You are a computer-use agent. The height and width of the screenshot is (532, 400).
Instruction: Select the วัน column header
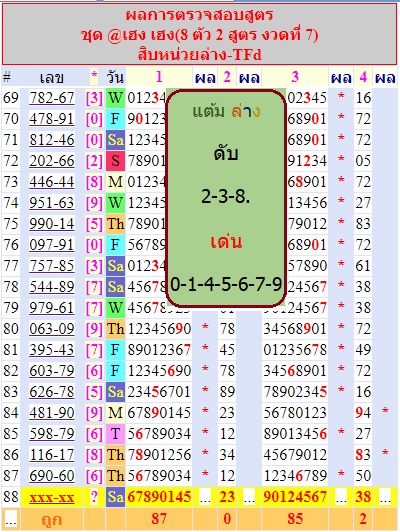[115, 77]
